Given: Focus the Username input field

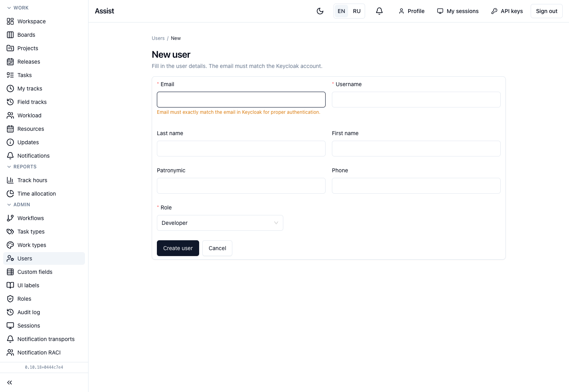Looking at the screenshot, I should pos(416,100).
